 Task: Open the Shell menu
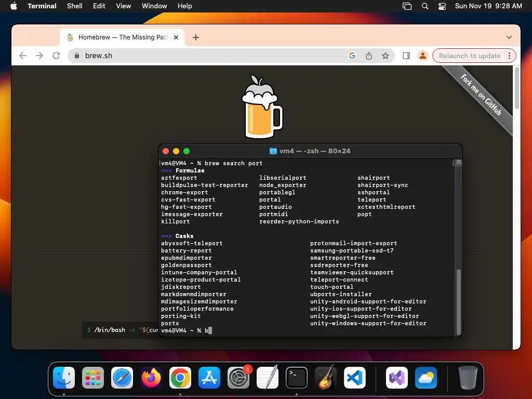[x=75, y=6]
